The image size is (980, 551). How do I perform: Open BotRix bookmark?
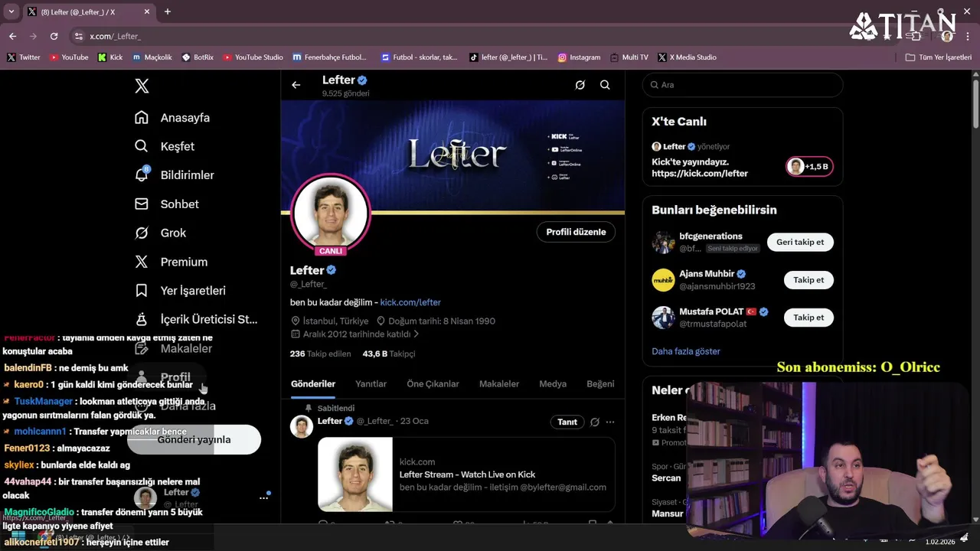[x=198, y=57]
